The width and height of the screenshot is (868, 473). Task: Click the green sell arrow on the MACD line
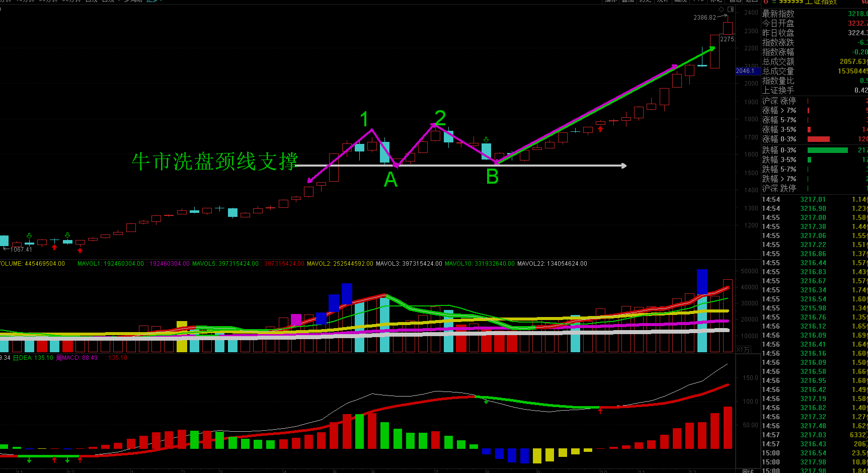pyautogui.click(x=486, y=401)
